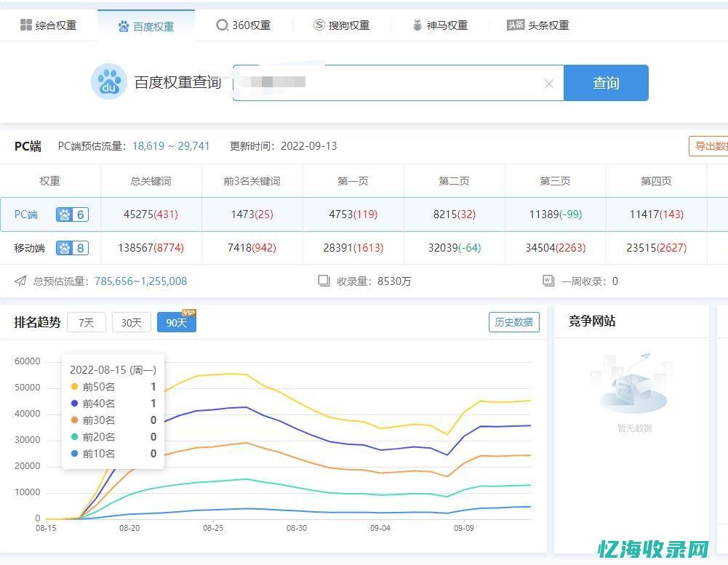Click the 导出数据 export button
Screen dimensions: 728x565
[711, 145]
